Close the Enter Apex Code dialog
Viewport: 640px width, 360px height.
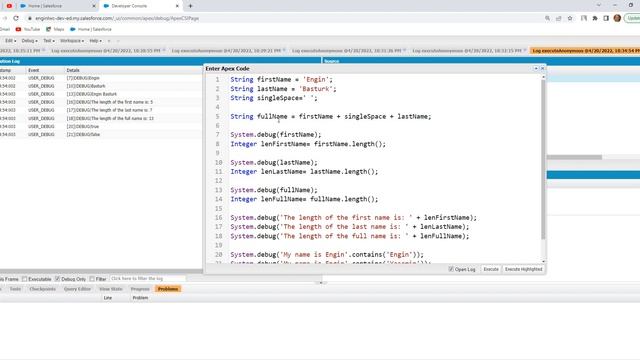pyautogui.click(x=542, y=69)
